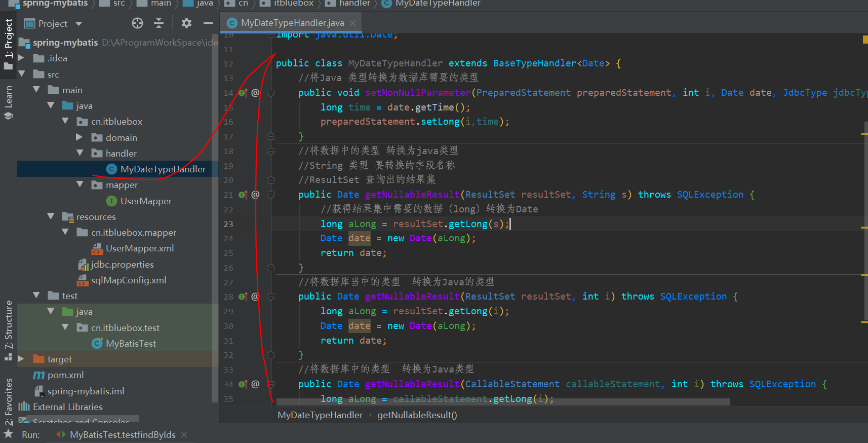
Task: Open the 7: Structure side tab
Action: [8, 330]
